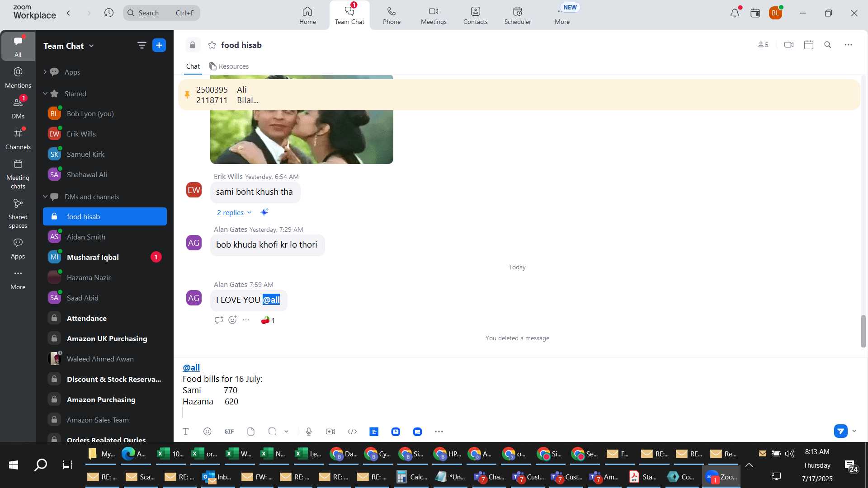Open Windows Start menu
The width and height of the screenshot is (868, 488).
coord(14,465)
